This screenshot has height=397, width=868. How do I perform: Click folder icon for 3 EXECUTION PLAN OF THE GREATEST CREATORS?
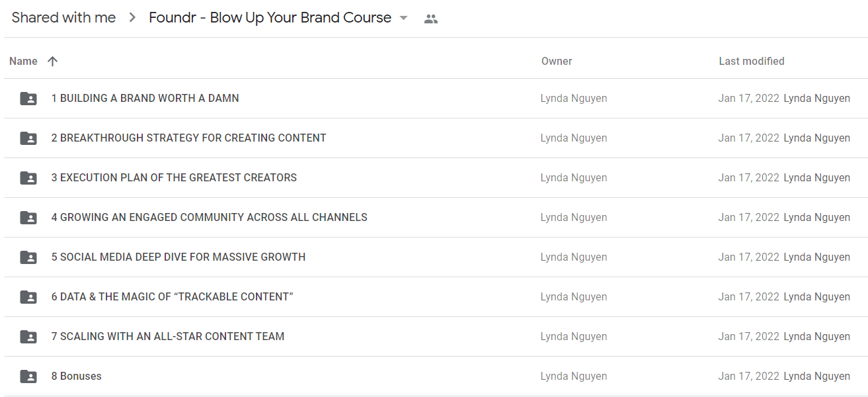28,178
